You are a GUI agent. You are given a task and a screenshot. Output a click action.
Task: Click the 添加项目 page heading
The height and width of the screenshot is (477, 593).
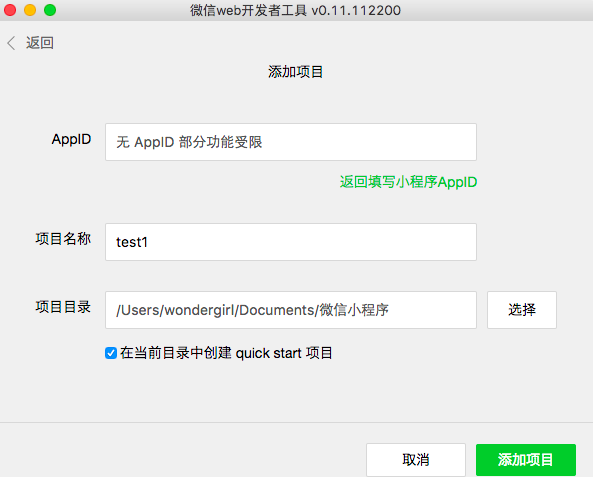click(x=295, y=71)
